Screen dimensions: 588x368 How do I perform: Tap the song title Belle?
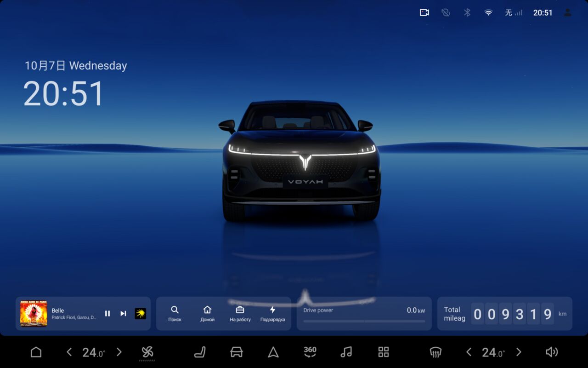tap(58, 310)
